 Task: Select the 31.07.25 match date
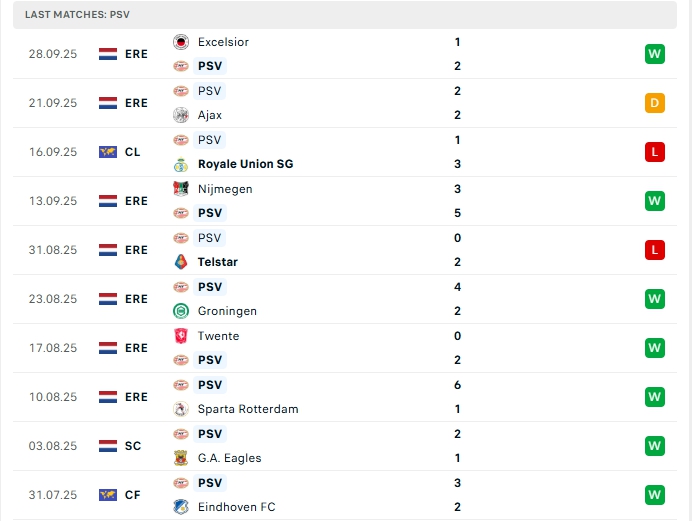point(53,495)
